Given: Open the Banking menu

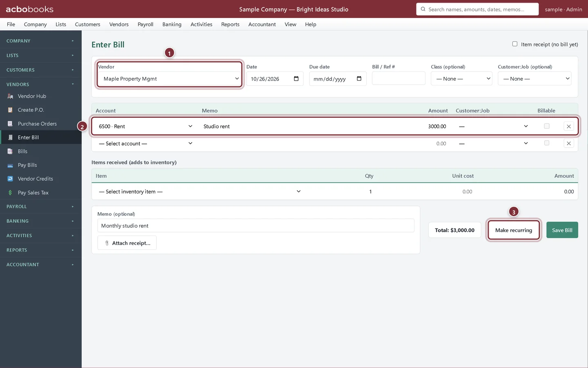Looking at the screenshot, I should click(172, 24).
